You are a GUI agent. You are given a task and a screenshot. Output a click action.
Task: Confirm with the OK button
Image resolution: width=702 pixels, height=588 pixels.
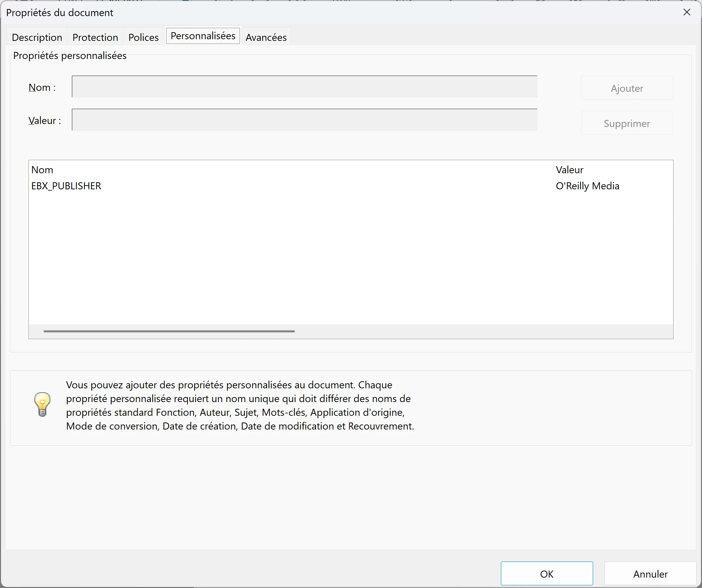(547, 574)
